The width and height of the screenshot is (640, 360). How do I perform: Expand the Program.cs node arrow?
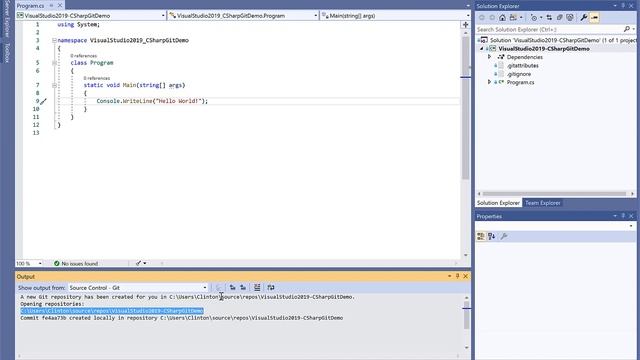(x=489, y=82)
